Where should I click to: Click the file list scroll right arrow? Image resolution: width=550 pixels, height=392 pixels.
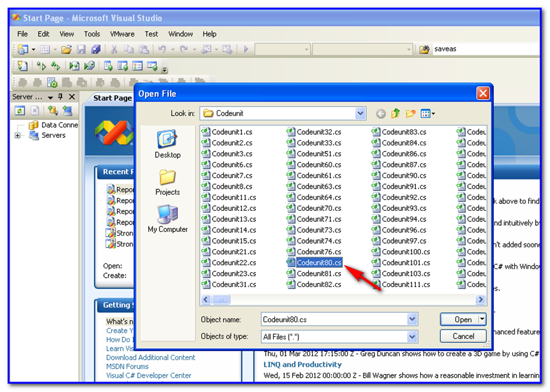pyautogui.click(x=481, y=299)
